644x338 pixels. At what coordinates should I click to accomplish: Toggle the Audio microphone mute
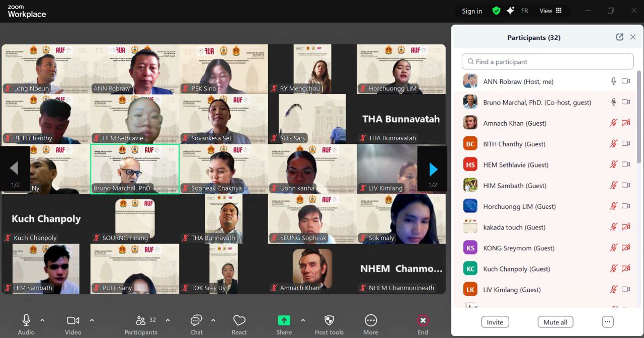26,320
